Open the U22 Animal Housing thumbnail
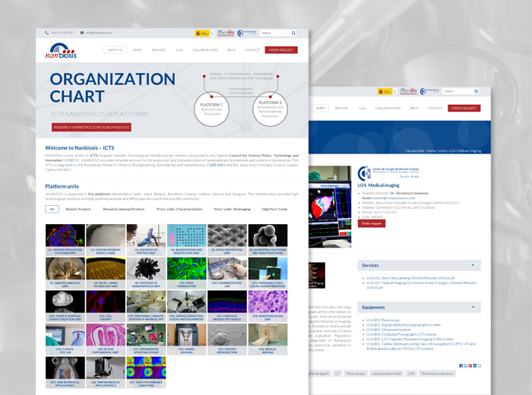This screenshot has height=395, width=532. 187,339
